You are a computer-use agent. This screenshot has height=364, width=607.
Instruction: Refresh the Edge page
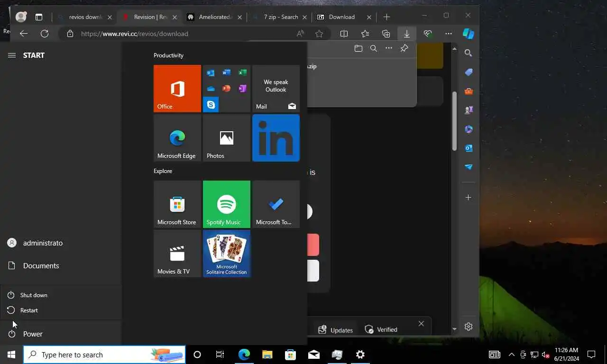[x=45, y=34]
